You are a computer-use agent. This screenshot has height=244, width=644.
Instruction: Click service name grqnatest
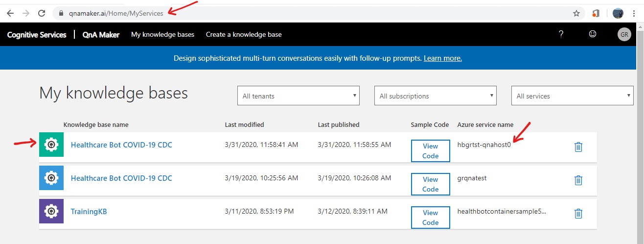(472, 178)
